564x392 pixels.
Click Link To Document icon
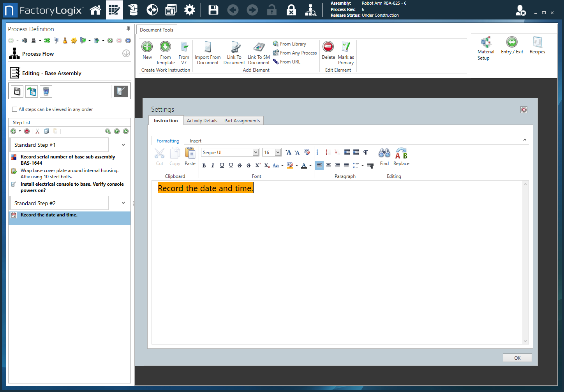235,47
